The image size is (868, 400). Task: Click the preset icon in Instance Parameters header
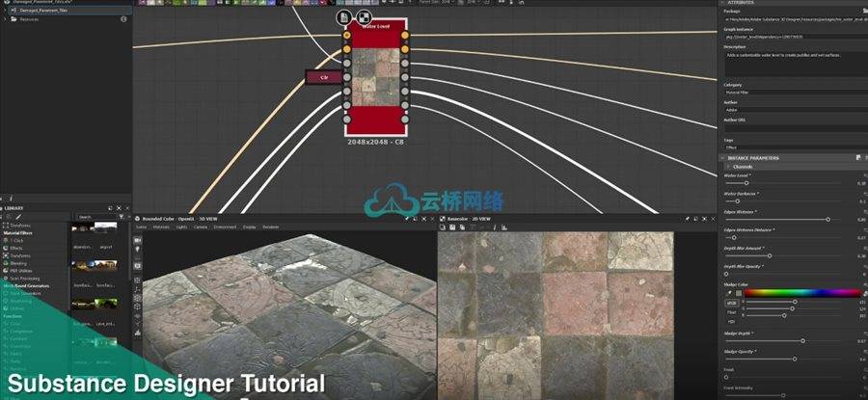858,158
